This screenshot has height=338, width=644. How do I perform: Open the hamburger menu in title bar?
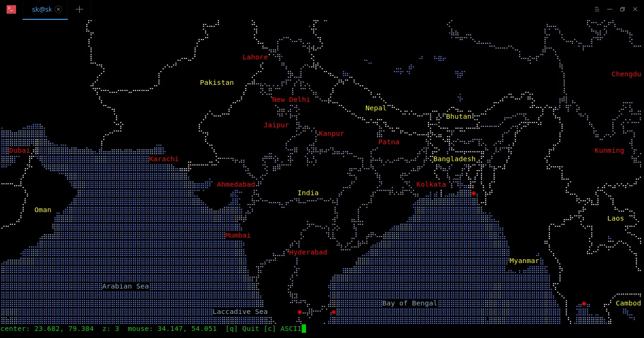click(597, 9)
